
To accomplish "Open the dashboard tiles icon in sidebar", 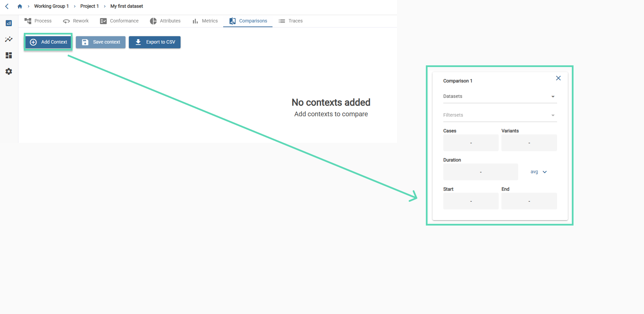I will (9, 55).
